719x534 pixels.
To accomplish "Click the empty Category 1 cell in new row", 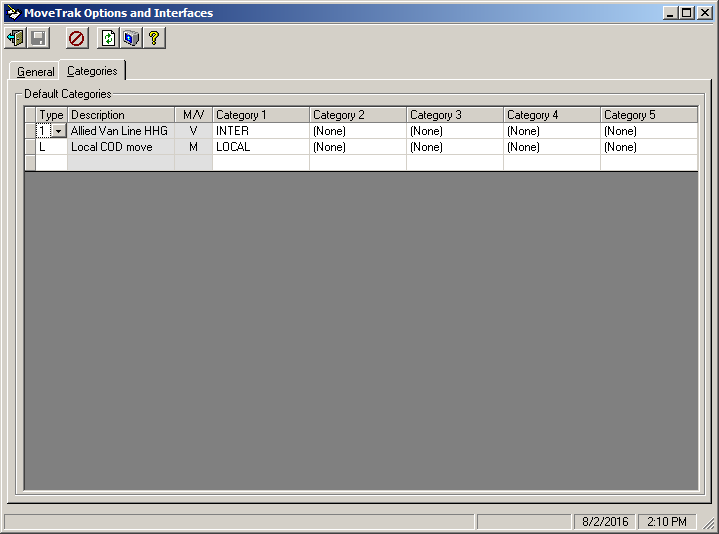I will click(x=261, y=163).
